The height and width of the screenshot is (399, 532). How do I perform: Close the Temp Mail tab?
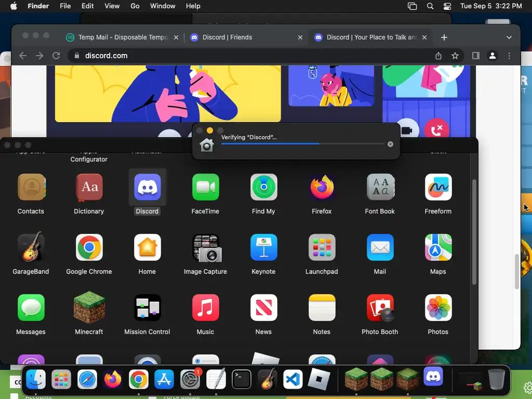(x=176, y=37)
